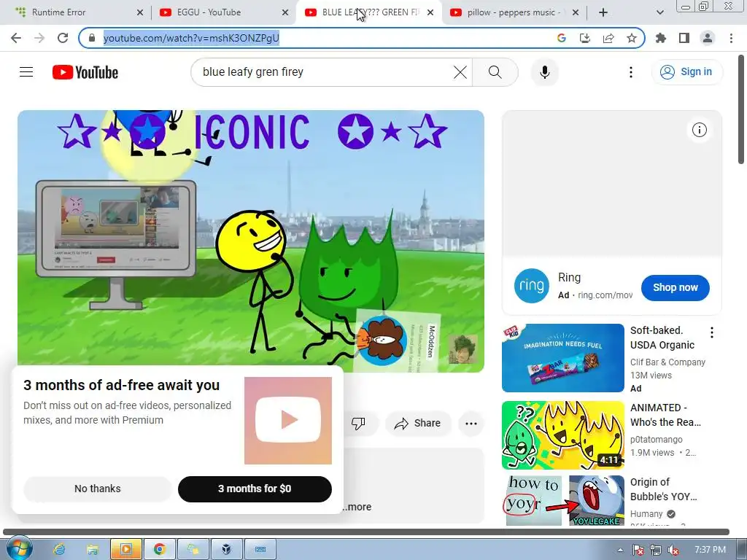The height and width of the screenshot is (560, 747).
Task: Open Chrome's three-dot menu
Action: tap(731, 38)
